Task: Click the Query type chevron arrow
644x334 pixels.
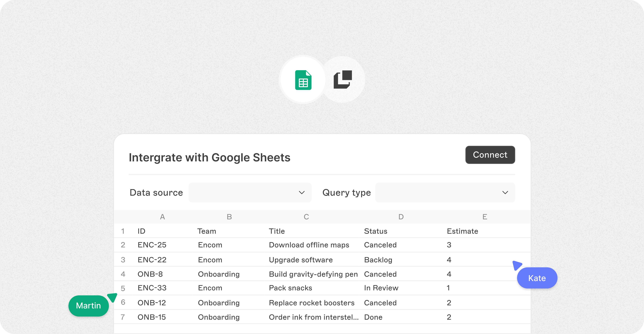Action: (x=505, y=192)
